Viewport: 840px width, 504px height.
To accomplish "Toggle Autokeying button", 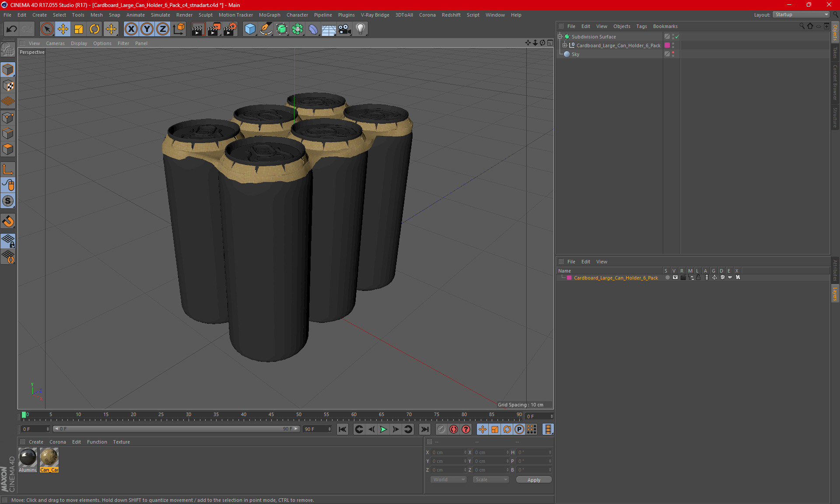I will coord(454,429).
